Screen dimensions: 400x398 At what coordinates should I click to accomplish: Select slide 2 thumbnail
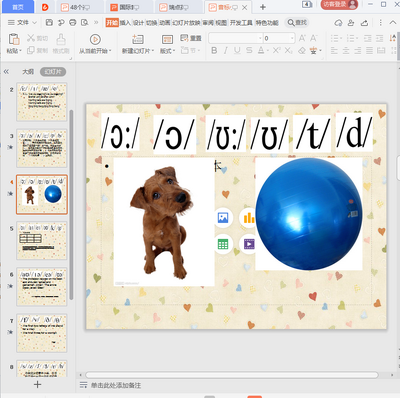click(x=42, y=102)
